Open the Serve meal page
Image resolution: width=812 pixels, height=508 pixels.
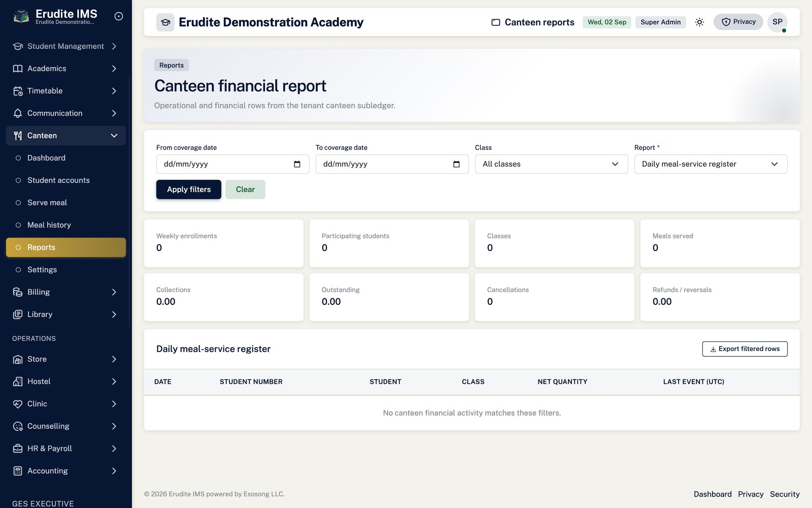click(66, 203)
